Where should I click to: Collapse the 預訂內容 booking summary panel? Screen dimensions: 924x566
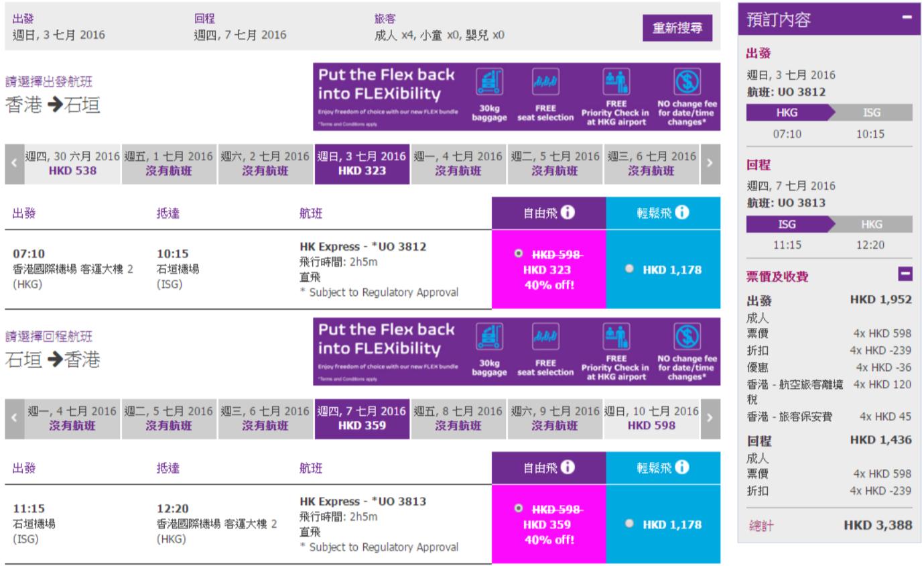(907, 19)
